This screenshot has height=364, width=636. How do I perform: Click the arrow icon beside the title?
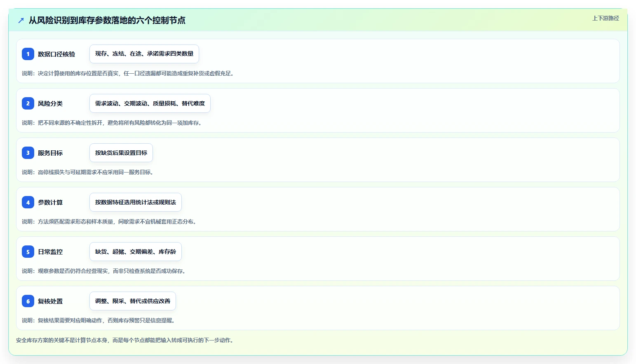(21, 20)
